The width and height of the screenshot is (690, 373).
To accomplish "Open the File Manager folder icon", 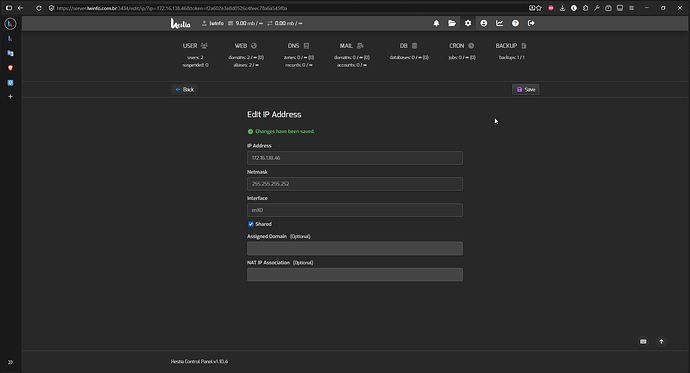I will pos(452,23).
